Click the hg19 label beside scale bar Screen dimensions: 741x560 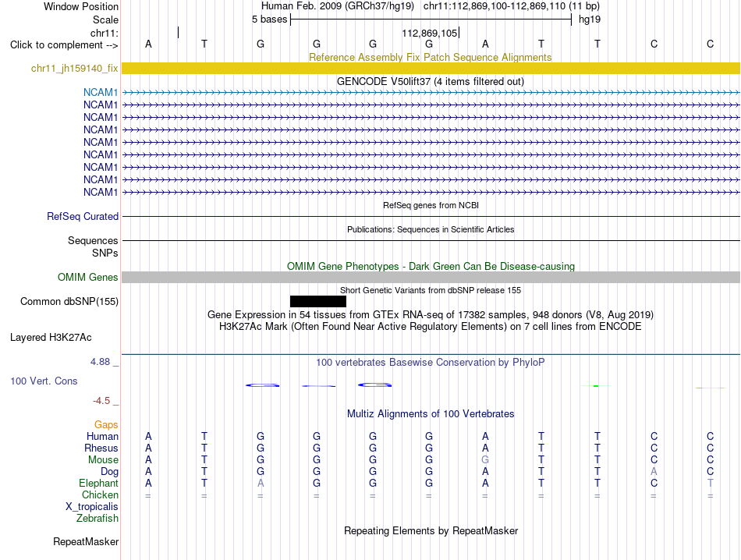pos(590,19)
